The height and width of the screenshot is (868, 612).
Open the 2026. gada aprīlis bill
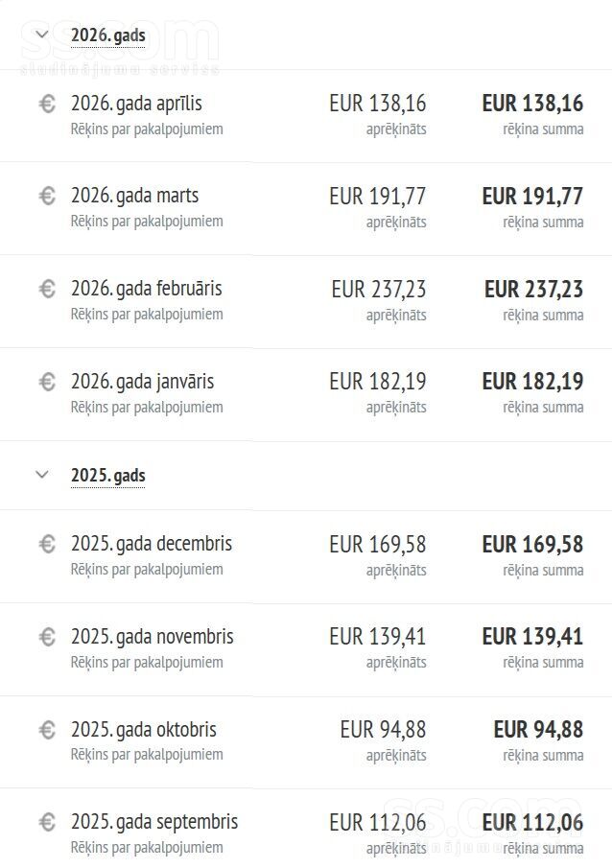(136, 104)
